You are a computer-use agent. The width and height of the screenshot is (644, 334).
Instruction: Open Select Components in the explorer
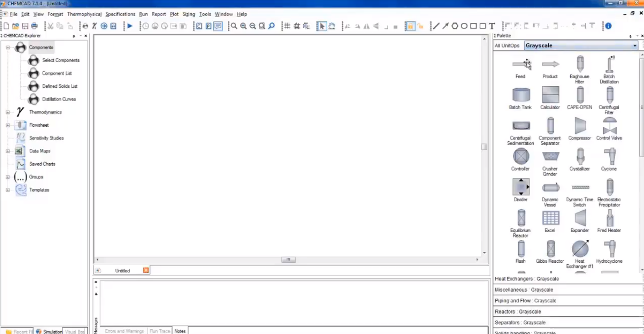pos(61,60)
